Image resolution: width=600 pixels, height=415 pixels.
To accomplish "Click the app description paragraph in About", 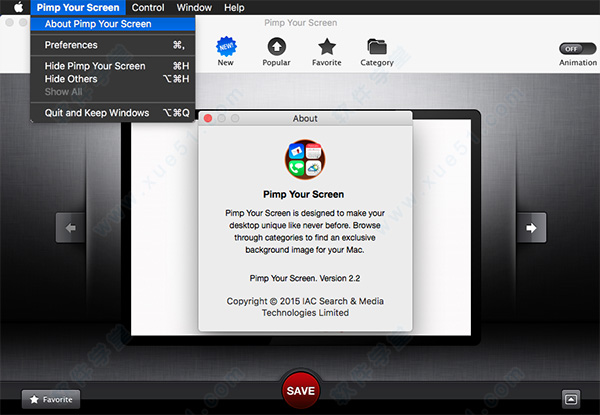I will tap(305, 231).
